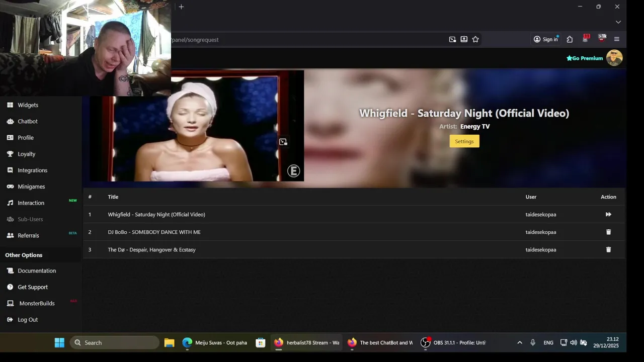Open the Chatbot sidebar section
644x362 pixels.
coord(28,121)
